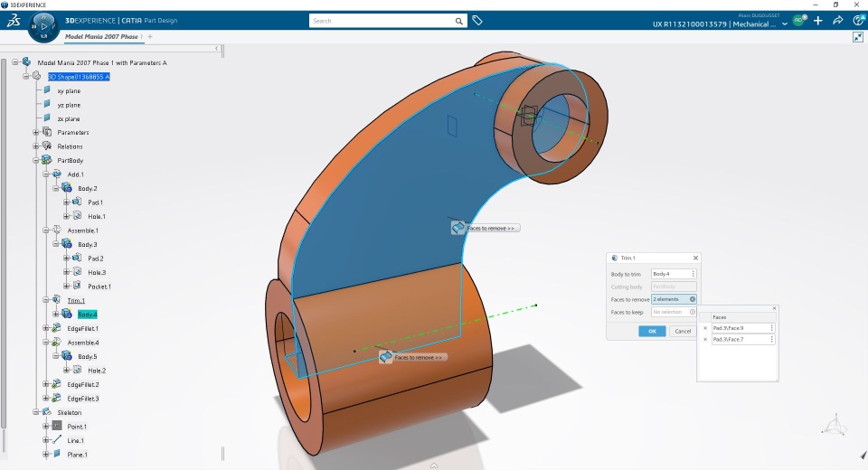Click the Hole.1 feature icon
This screenshot has height=470, width=868.
[77, 216]
